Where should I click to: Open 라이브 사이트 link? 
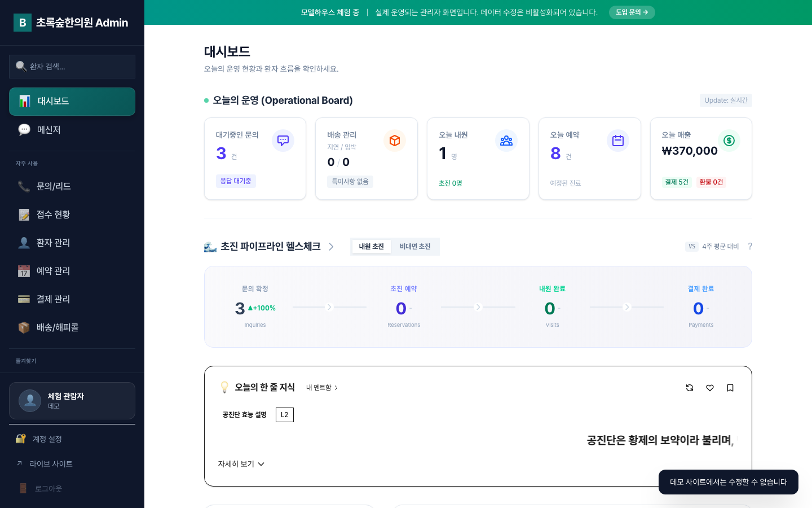(72, 464)
